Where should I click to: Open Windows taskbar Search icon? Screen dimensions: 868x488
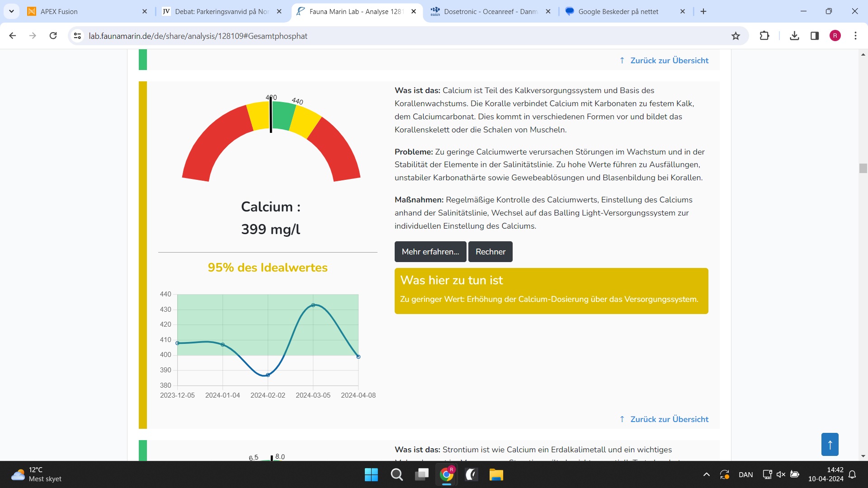(396, 474)
